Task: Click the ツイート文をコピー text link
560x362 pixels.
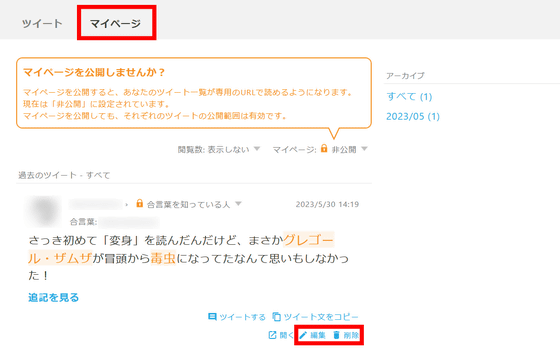Action: 321,317
